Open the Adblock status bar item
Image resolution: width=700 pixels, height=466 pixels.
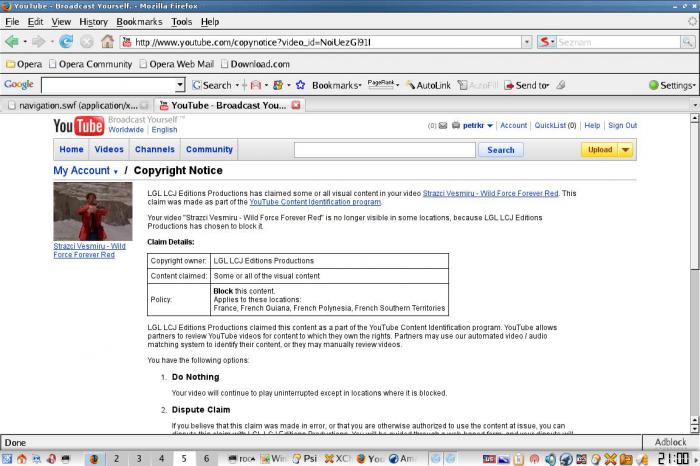pyautogui.click(x=670, y=442)
